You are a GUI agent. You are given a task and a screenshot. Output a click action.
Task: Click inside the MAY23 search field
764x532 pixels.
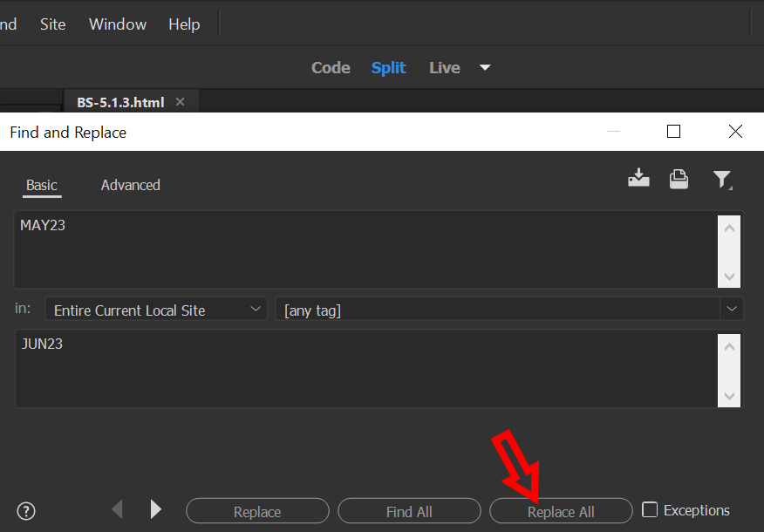point(349,249)
